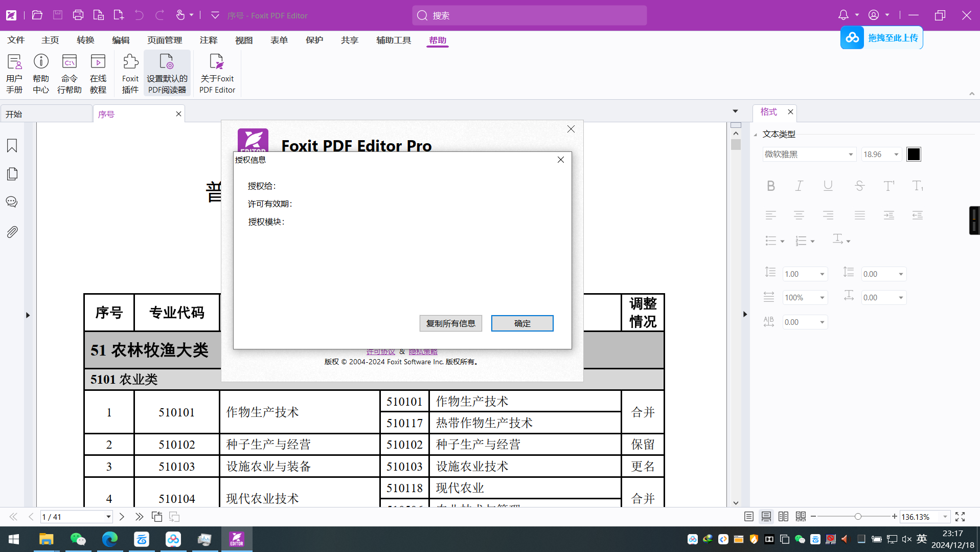Click 确定 button in 授权信息 dialog
The image size is (980, 552).
tap(522, 323)
